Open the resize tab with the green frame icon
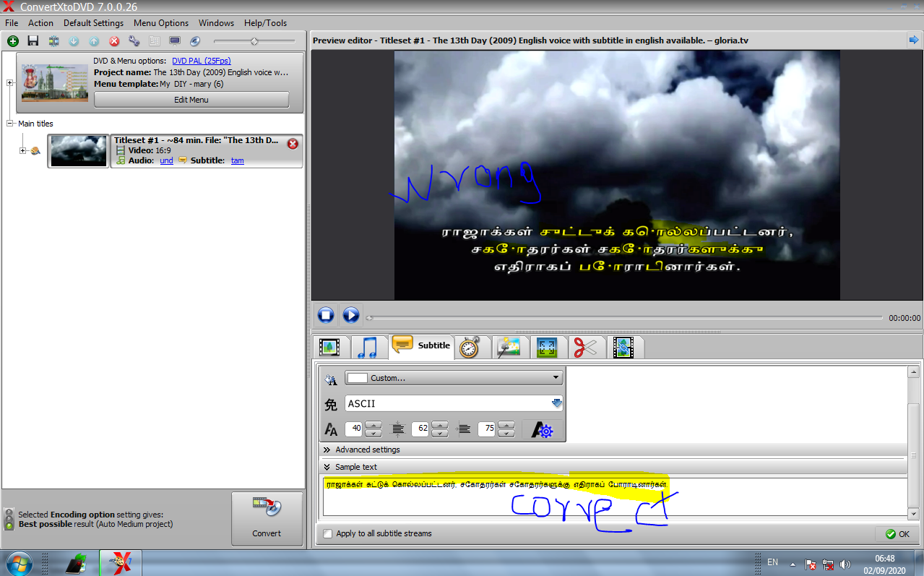Screen dimensions: 924x576 (x=547, y=347)
